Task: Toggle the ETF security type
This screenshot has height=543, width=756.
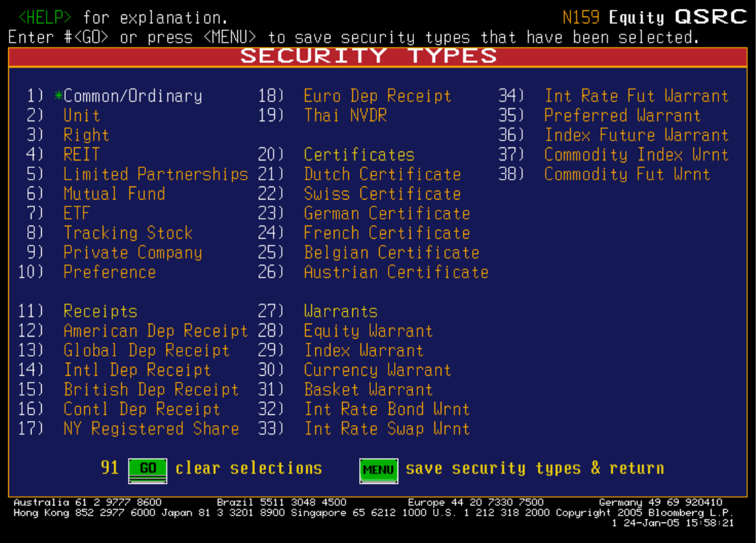Action: tap(77, 213)
